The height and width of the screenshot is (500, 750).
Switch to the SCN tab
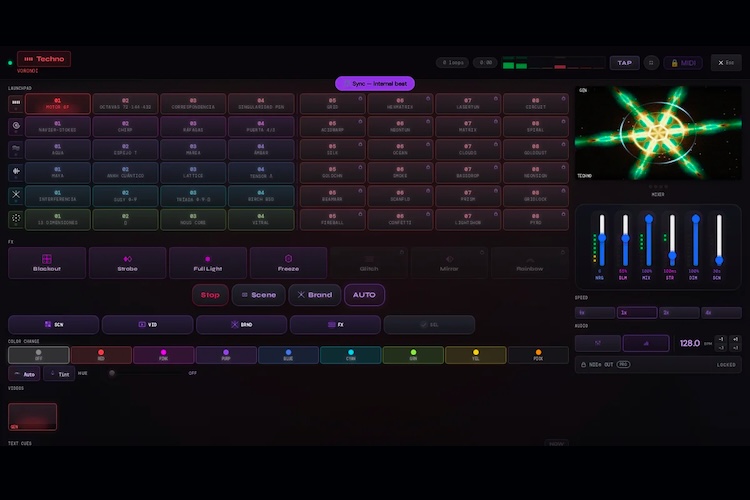click(x=54, y=324)
